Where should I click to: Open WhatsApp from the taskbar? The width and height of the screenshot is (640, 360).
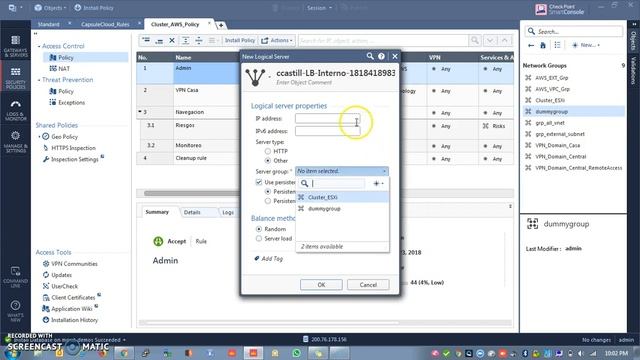click(x=297, y=353)
